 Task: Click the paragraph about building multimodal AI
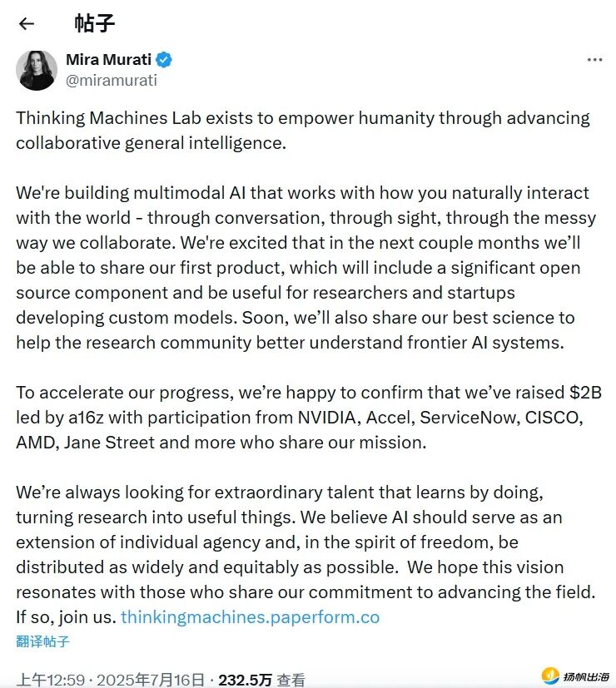(306, 268)
